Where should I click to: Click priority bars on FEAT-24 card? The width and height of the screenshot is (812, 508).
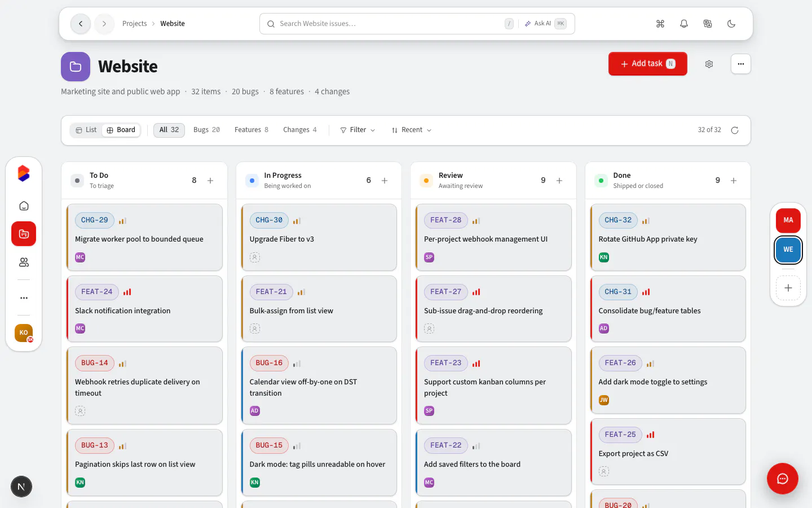[127, 292]
